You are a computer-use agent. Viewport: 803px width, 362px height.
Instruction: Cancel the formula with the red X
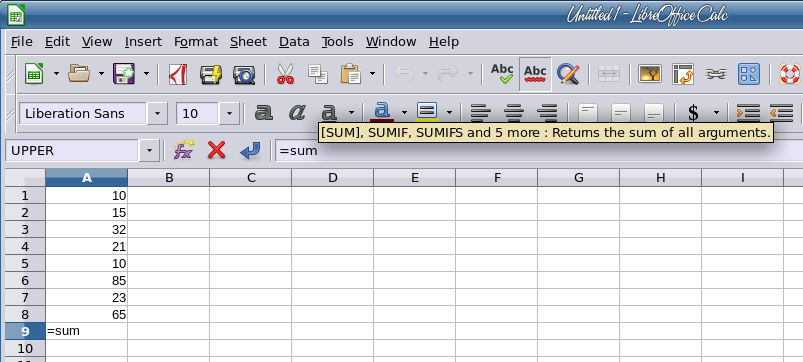click(x=217, y=150)
